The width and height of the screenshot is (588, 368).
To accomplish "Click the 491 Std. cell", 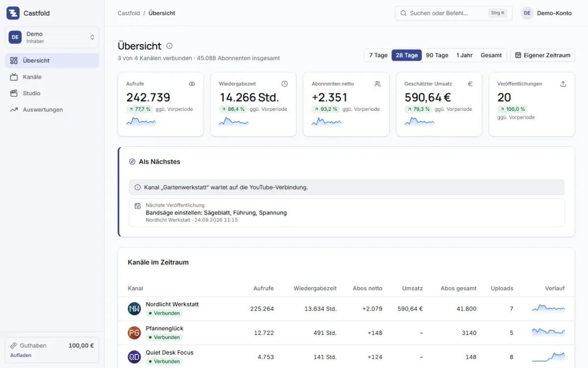I will coord(325,333).
